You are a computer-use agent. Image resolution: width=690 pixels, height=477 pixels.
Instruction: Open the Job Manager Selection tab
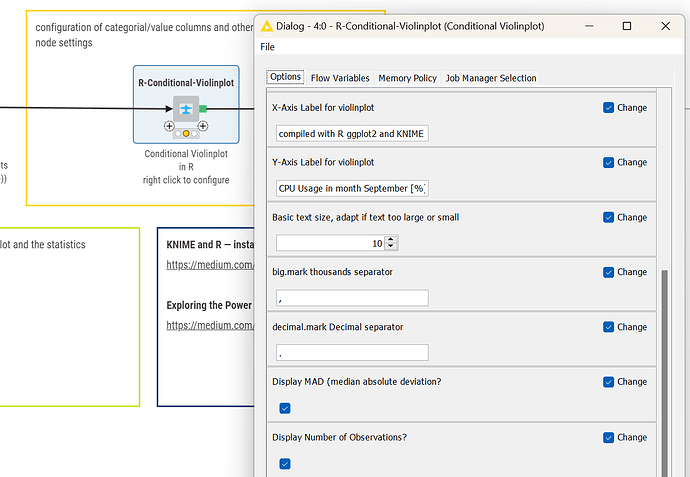click(491, 78)
